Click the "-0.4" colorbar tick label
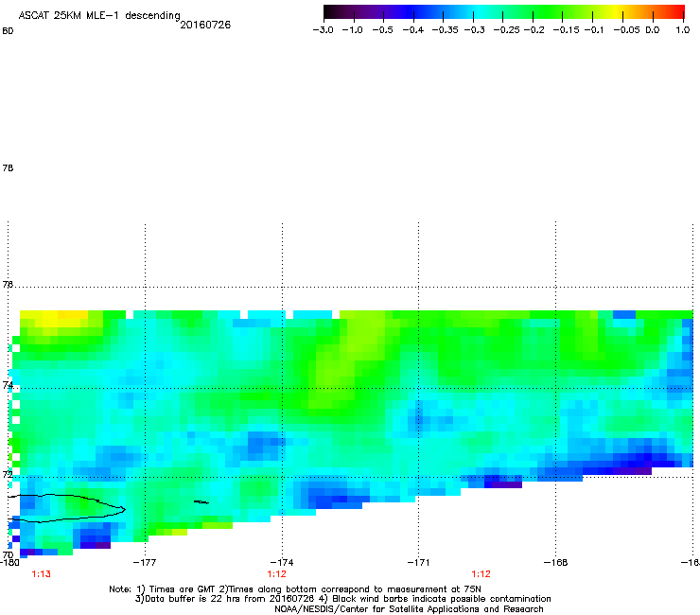700x615 pixels. click(x=413, y=30)
